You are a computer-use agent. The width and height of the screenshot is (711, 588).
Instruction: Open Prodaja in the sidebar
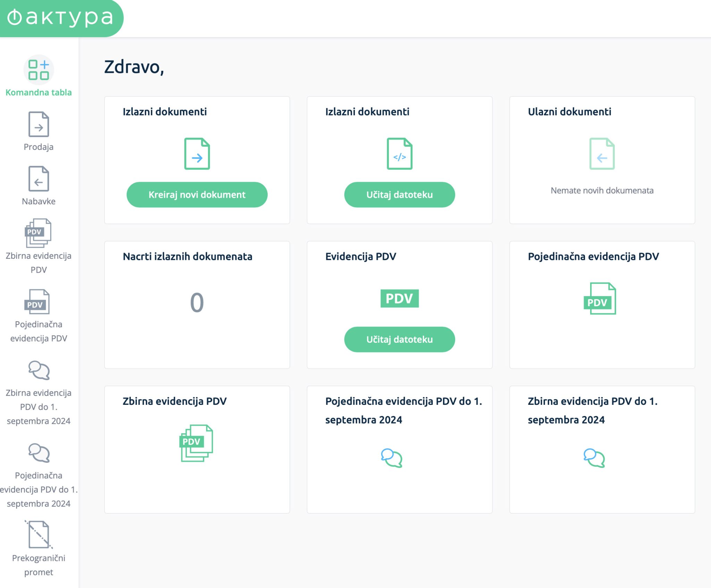pos(39,125)
